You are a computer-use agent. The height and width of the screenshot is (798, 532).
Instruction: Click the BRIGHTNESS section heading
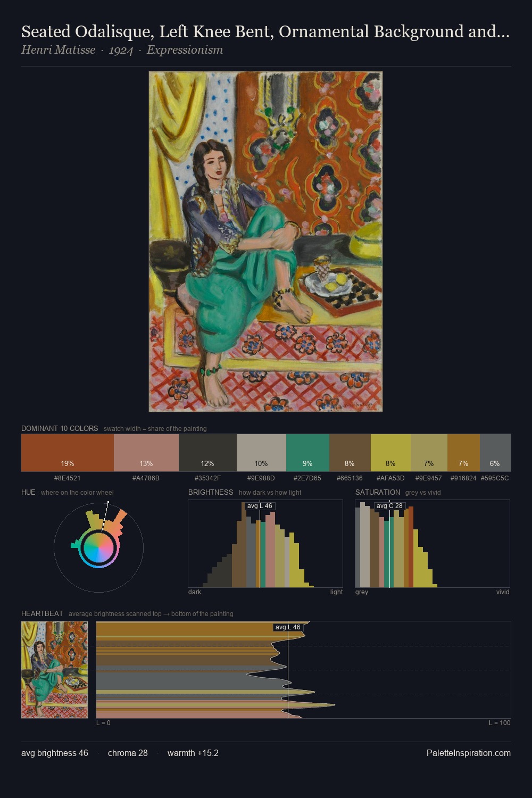[x=211, y=492]
